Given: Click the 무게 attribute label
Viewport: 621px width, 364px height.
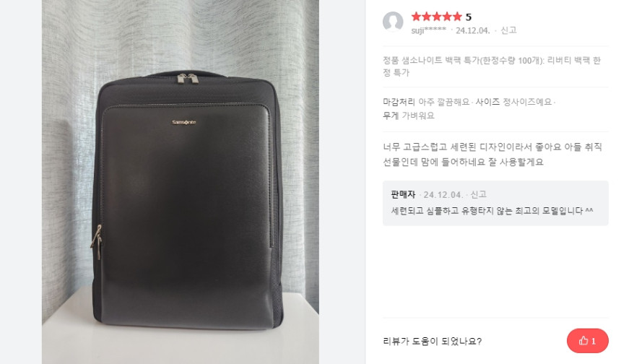Looking at the screenshot, I should pyautogui.click(x=391, y=116).
